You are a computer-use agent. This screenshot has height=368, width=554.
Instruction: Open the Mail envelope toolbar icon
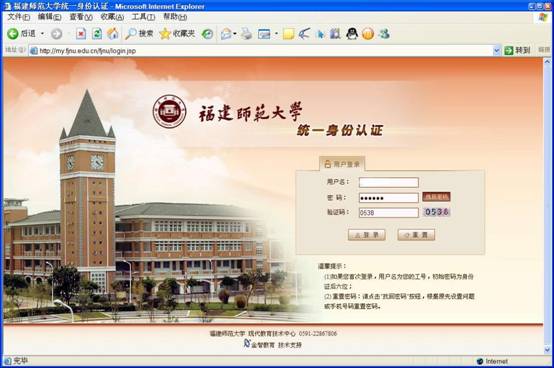(226, 34)
